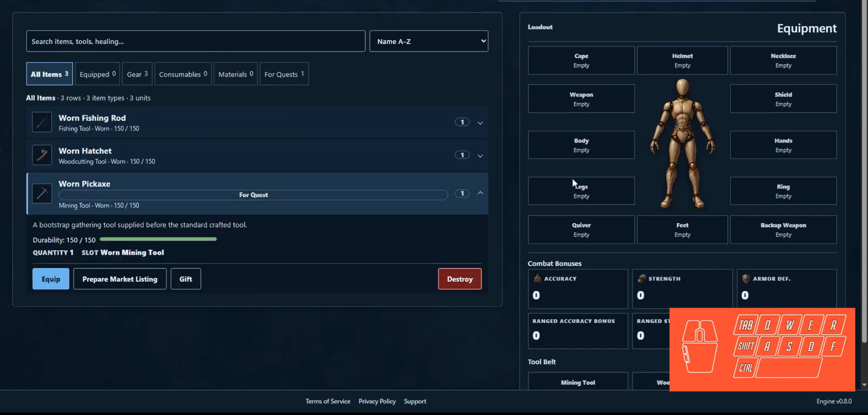The width and height of the screenshot is (868, 415).
Task: Select the Backup Weapon slot
Action: [783, 230]
